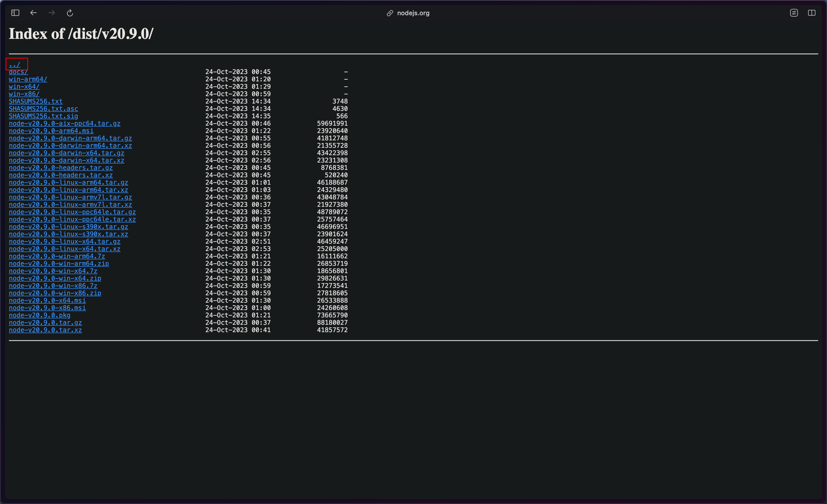Open the docs/ folder link
This screenshot has height=504, width=827.
click(18, 72)
